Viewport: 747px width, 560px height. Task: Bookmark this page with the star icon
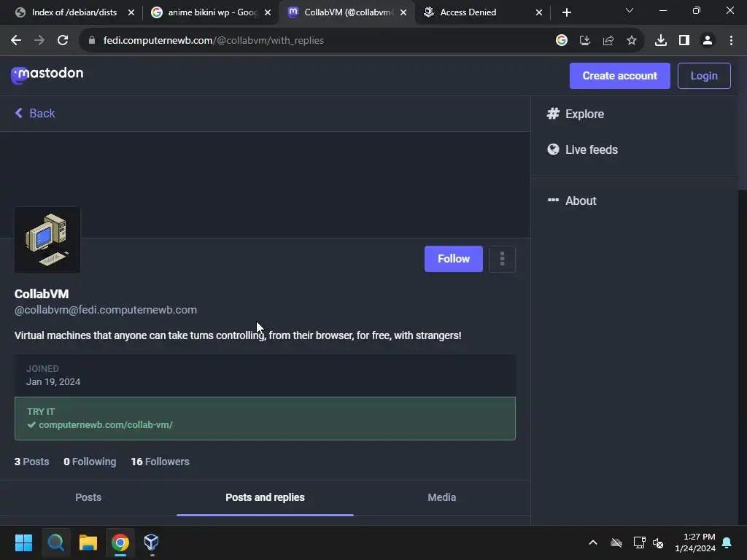632,41
